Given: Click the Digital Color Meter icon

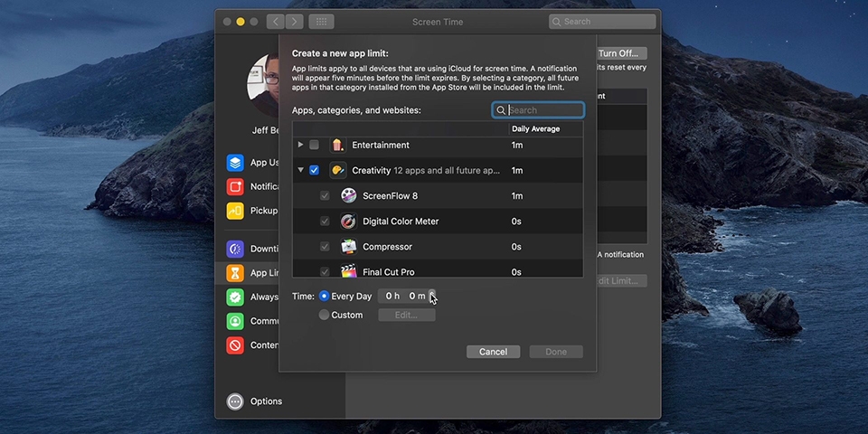Looking at the screenshot, I should 348,221.
